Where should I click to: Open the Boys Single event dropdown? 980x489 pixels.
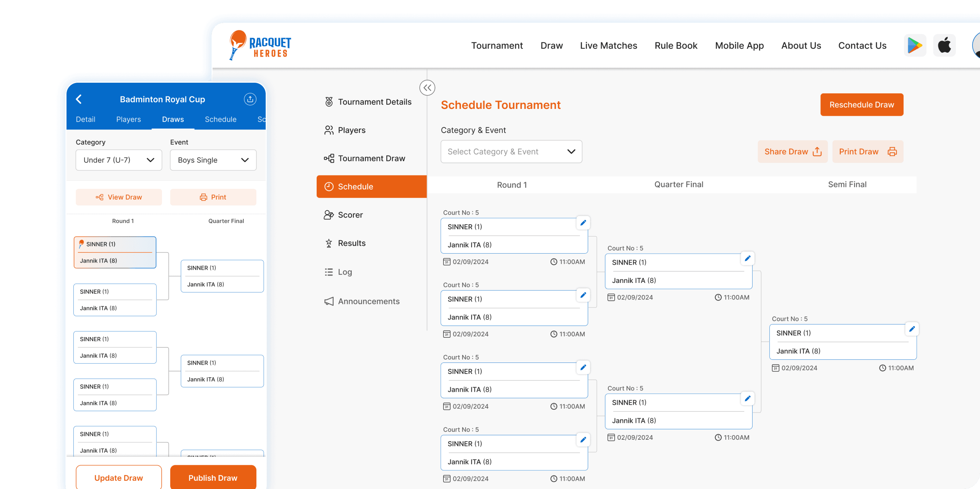(x=213, y=160)
